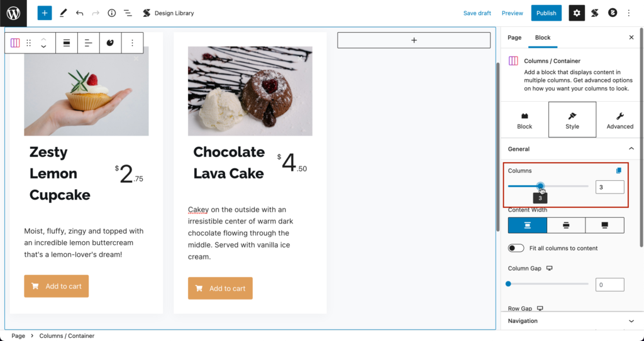Expand the Navigation section
The height and width of the screenshot is (341, 644).
click(x=631, y=321)
